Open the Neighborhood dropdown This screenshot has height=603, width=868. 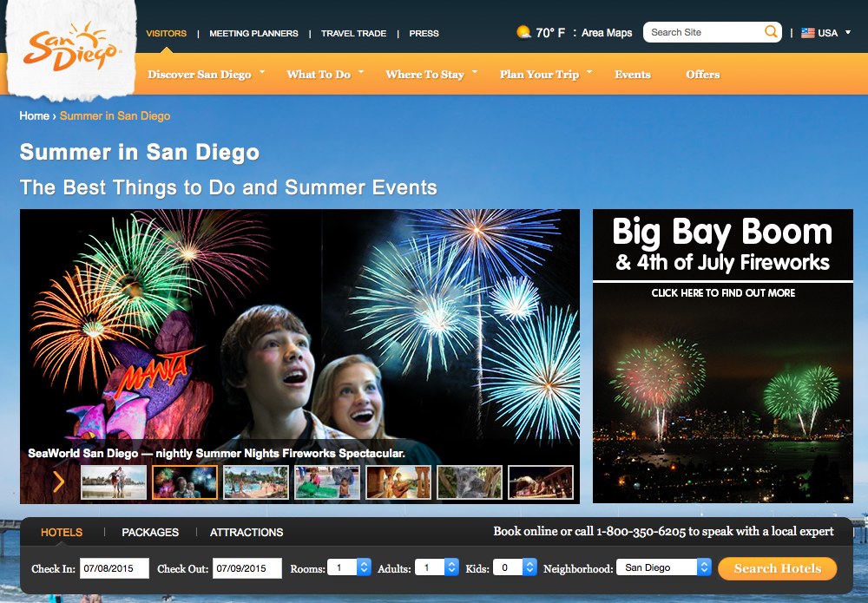664,567
